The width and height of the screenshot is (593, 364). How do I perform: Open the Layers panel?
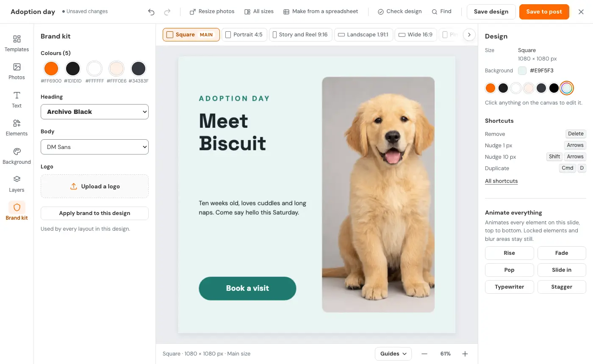point(17,184)
